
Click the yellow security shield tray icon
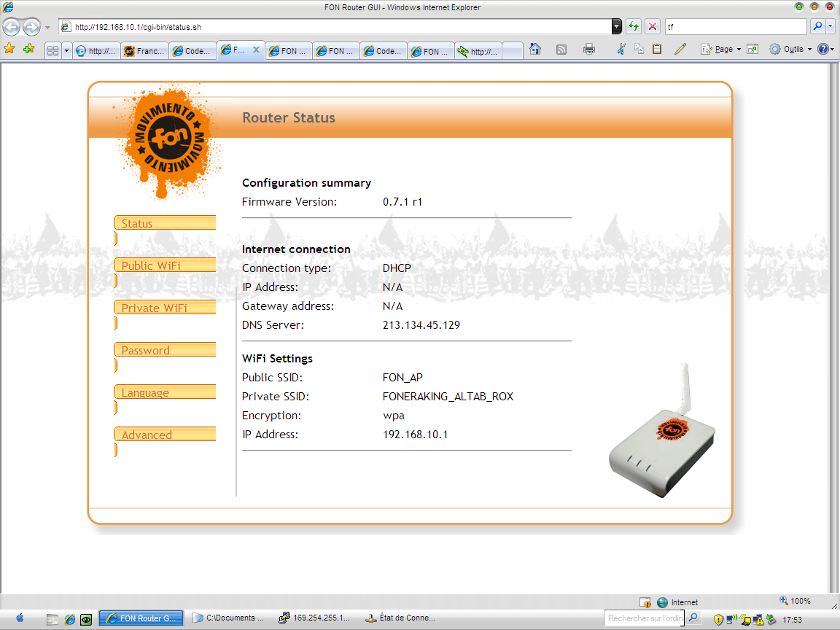(x=717, y=620)
